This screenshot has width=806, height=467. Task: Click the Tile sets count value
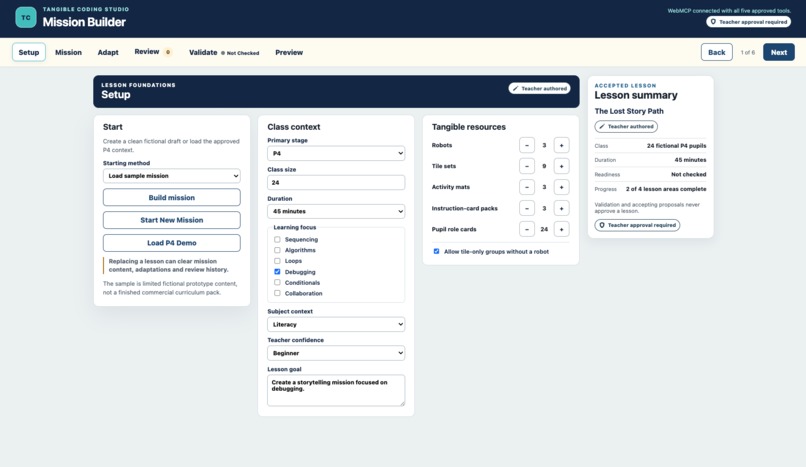pos(544,166)
